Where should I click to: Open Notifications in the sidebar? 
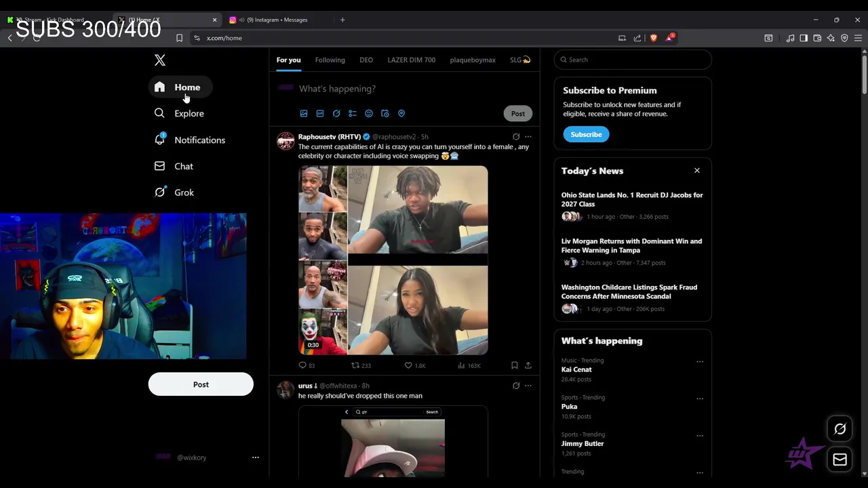click(190, 140)
